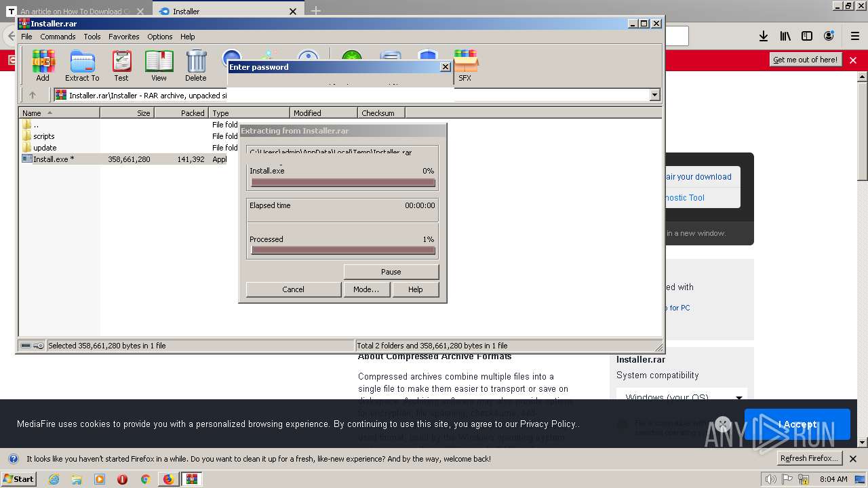This screenshot has height=488, width=868.
Task: Click the Install.exe extraction progress bar
Action: pyautogui.click(x=343, y=182)
